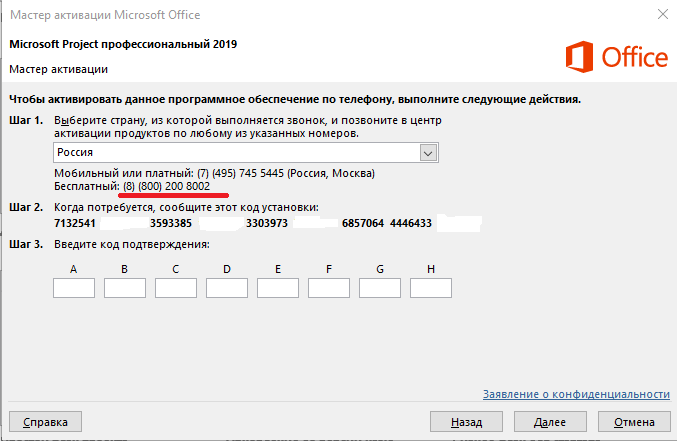Focus confirmation code field E
Screen dimensions: 677x441
pyautogui.click(x=278, y=288)
